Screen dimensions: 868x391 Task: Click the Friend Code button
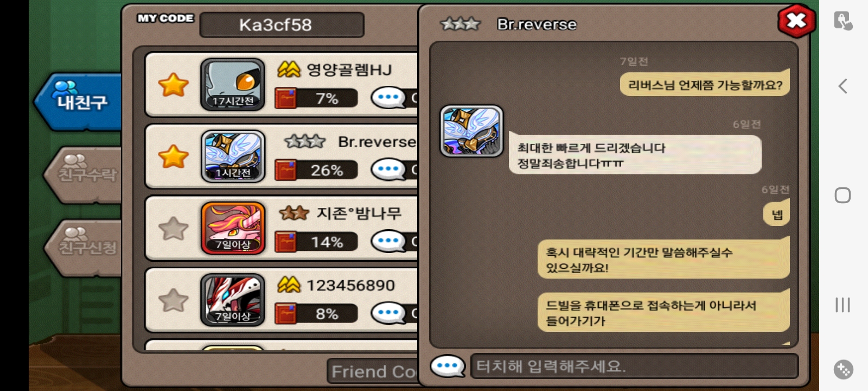[x=373, y=371]
